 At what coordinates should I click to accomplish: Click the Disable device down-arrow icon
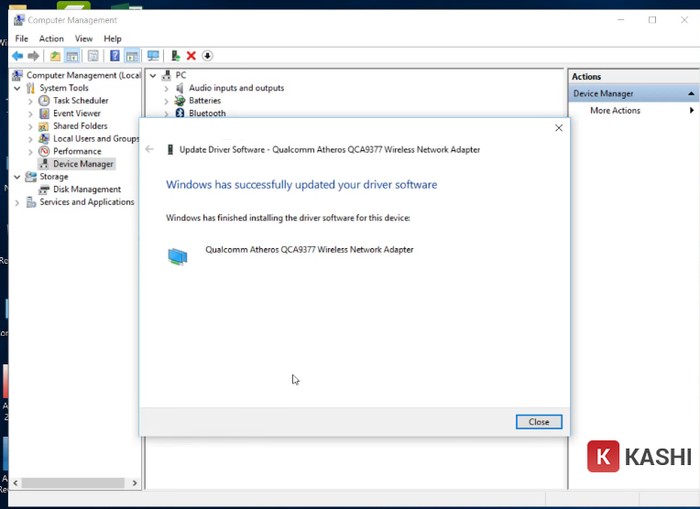click(x=207, y=56)
